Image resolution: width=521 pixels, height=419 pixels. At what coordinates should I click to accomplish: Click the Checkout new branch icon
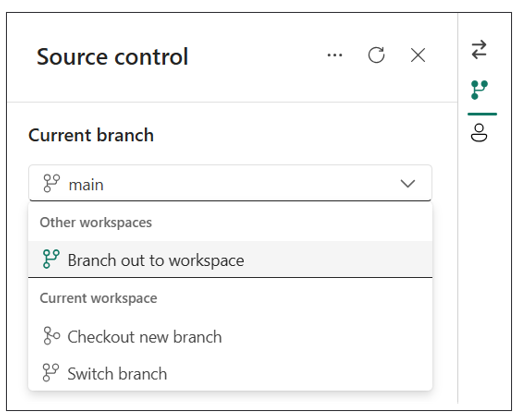click(x=52, y=336)
